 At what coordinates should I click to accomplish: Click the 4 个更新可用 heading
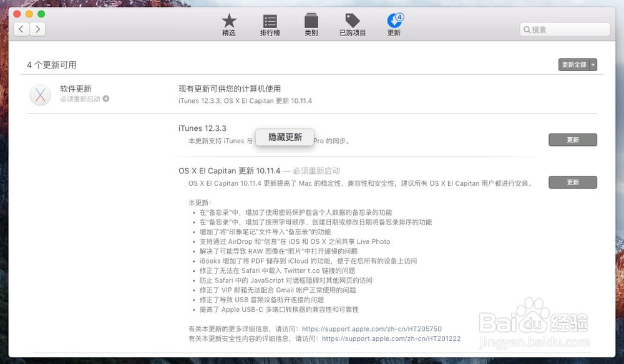tap(52, 65)
